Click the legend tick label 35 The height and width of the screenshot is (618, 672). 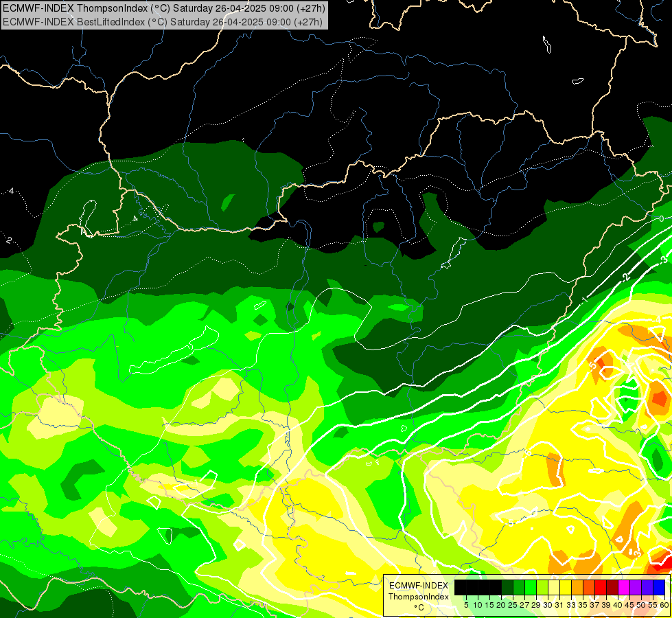click(583, 605)
